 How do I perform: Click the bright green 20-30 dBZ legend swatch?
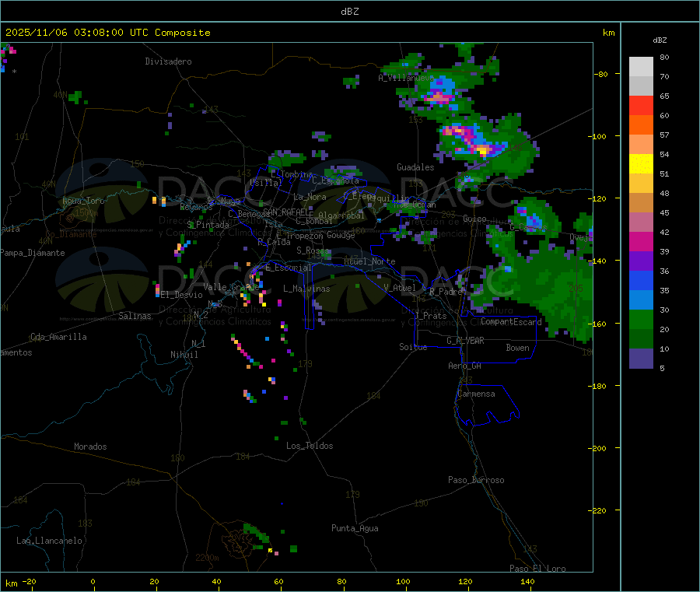tap(641, 320)
